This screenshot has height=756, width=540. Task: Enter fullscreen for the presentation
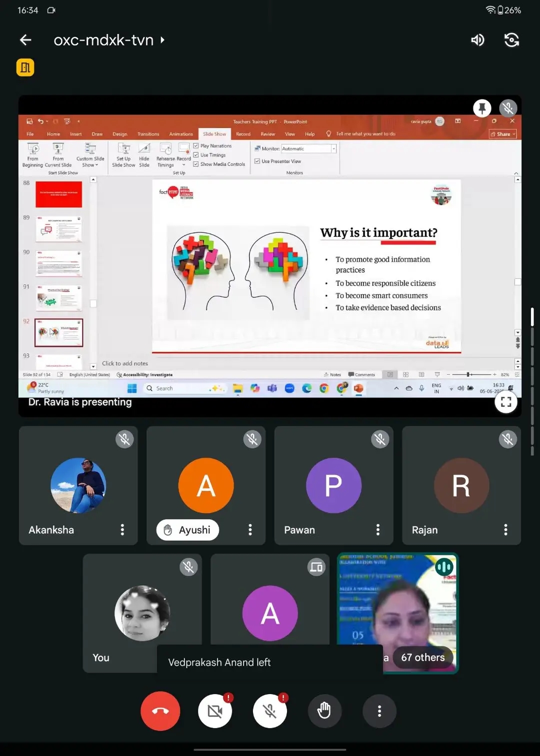(x=506, y=402)
